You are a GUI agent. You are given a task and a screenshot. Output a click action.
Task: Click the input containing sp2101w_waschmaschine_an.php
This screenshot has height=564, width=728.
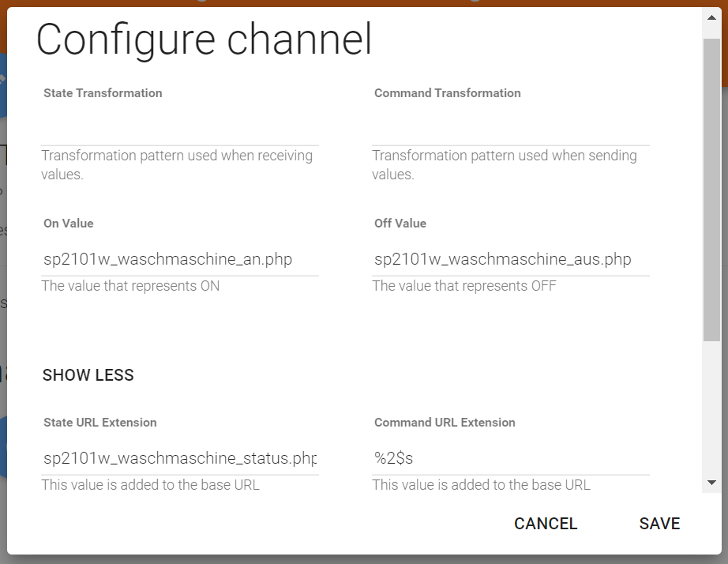[x=180, y=259]
